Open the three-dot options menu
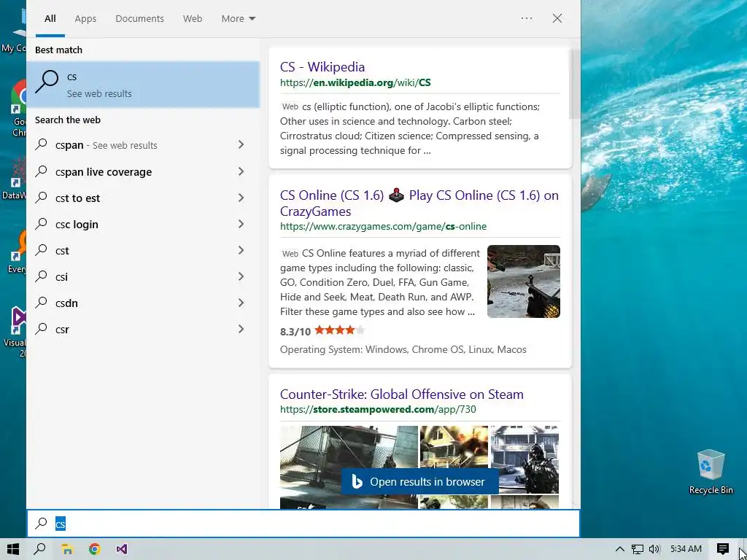The image size is (747, 560). point(527,18)
